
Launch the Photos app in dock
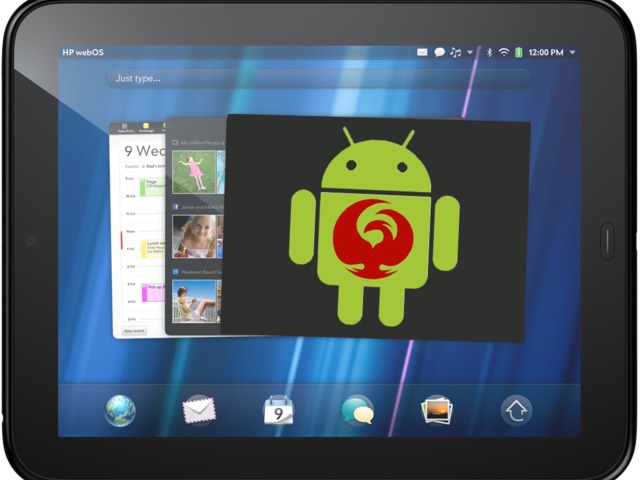click(437, 410)
